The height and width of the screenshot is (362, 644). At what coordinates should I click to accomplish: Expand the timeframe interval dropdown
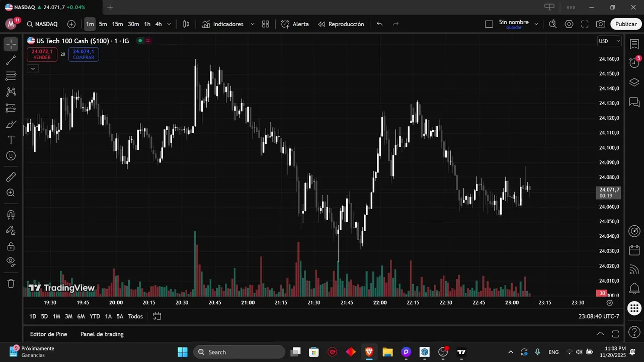(x=169, y=24)
